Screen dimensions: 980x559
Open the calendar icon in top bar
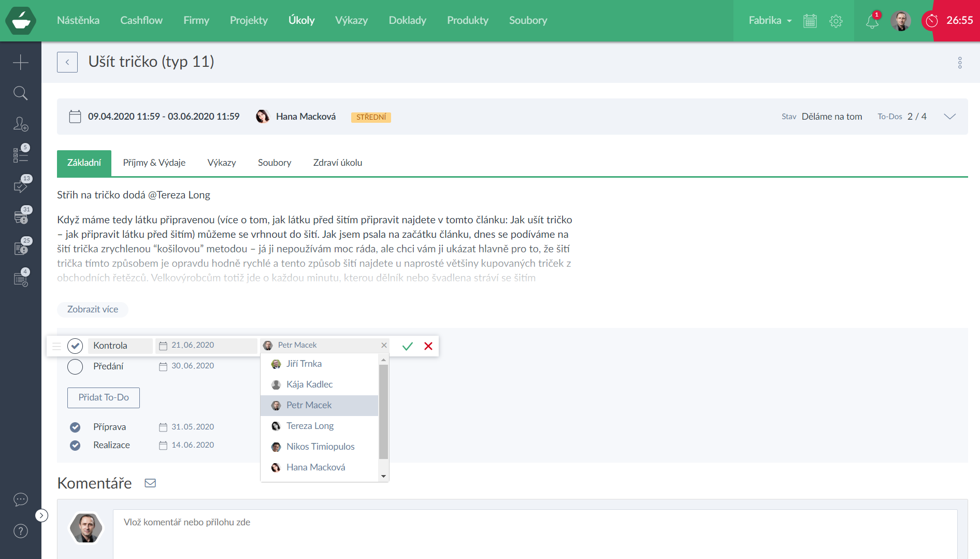click(810, 21)
